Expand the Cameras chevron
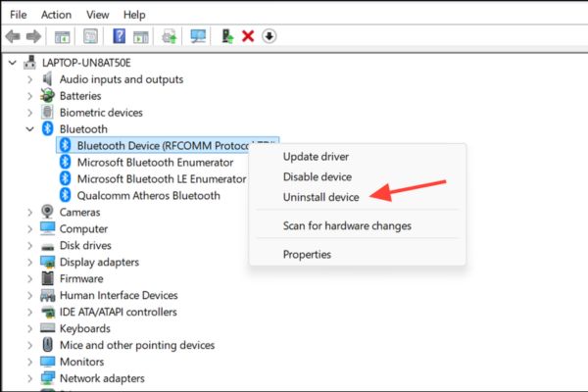The height and width of the screenshot is (392, 588). pyautogui.click(x=29, y=213)
